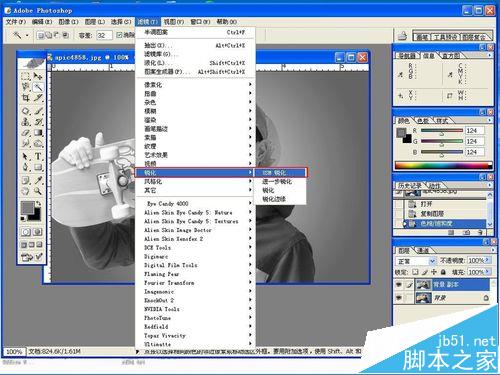Open the layer fill slider arrow
This screenshot has width=500, height=375.
(488, 272)
